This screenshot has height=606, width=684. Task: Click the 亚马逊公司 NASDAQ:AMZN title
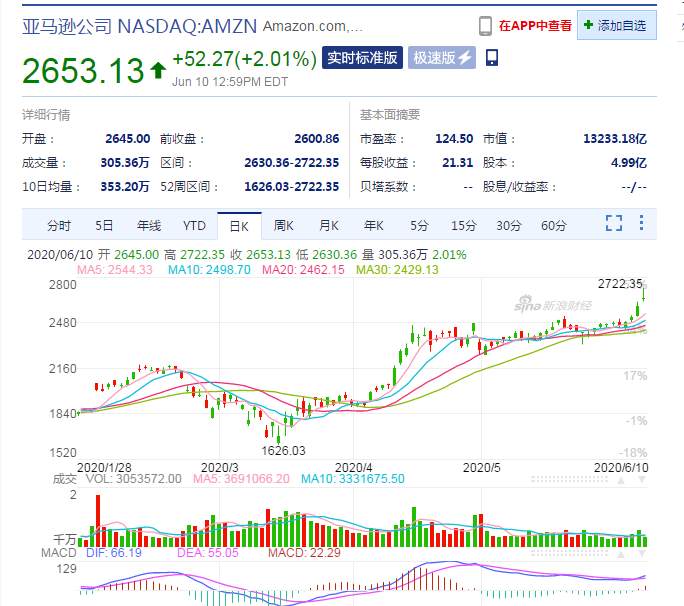pyautogui.click(x=140, y=27)
